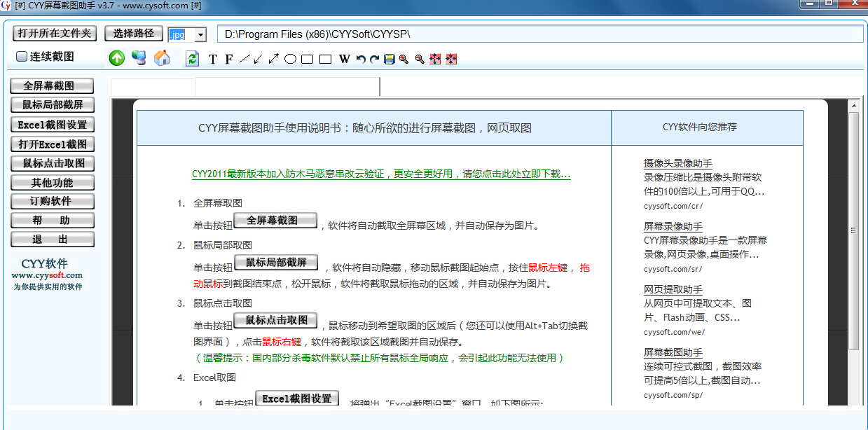The image size is (868, 430).
Task: Select the T text tool
Action: pyautogui.click(x=213, y=60)
